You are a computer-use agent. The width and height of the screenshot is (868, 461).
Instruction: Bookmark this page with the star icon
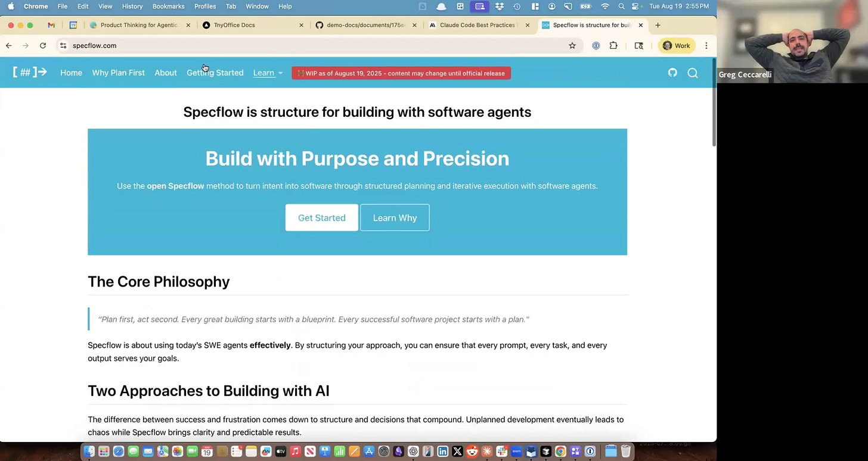coord(572,45)
